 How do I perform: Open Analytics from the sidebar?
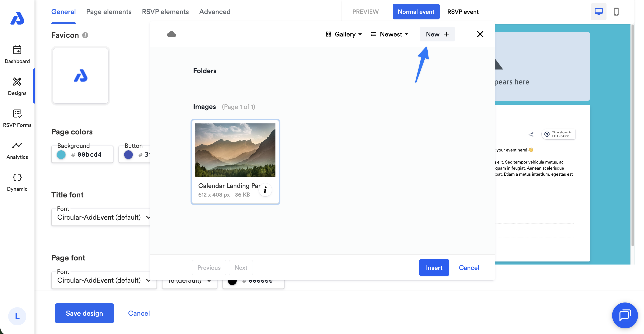click(x=17, y=150)
